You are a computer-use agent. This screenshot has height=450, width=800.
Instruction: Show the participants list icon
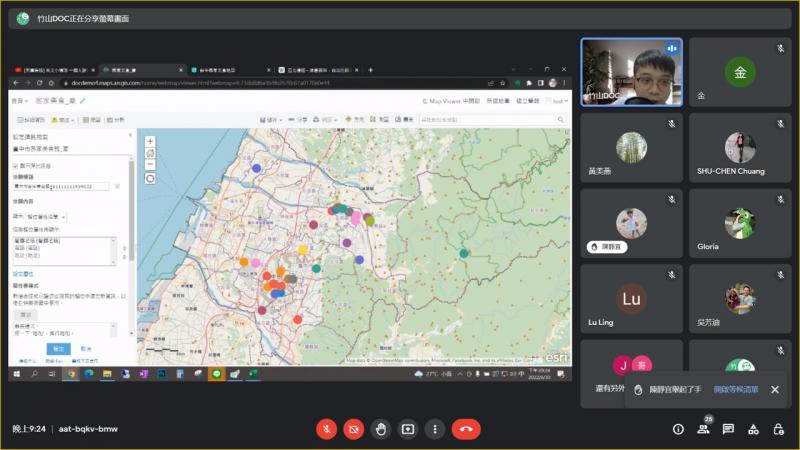[703, 429]
